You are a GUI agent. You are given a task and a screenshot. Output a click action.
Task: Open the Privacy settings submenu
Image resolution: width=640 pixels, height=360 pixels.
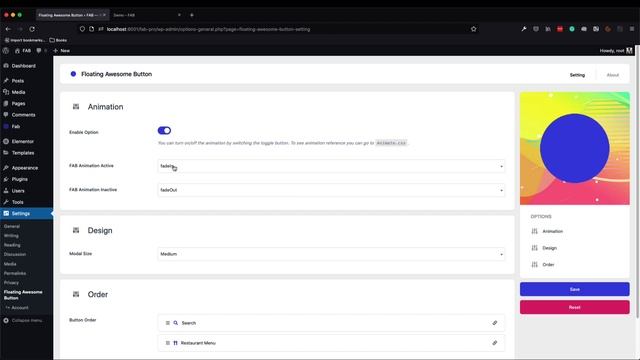point(11,282)
